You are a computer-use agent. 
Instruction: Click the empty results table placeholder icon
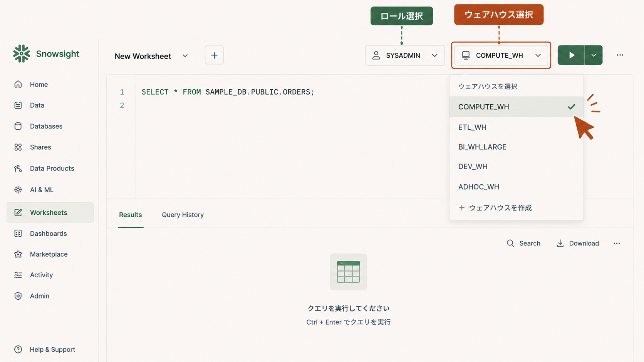(348, 272)
